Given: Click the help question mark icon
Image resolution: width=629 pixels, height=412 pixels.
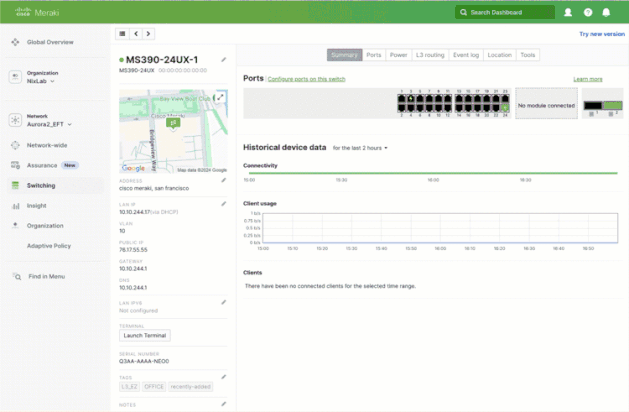Looking at the screenshot, I should (588, 12).
